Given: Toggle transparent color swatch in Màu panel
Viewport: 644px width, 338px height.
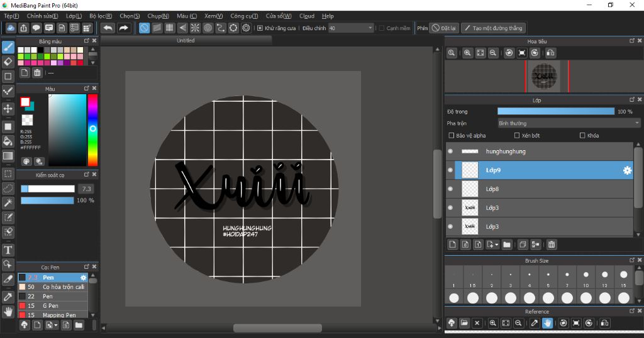Looking at the screenshot, I should (27, 120).
